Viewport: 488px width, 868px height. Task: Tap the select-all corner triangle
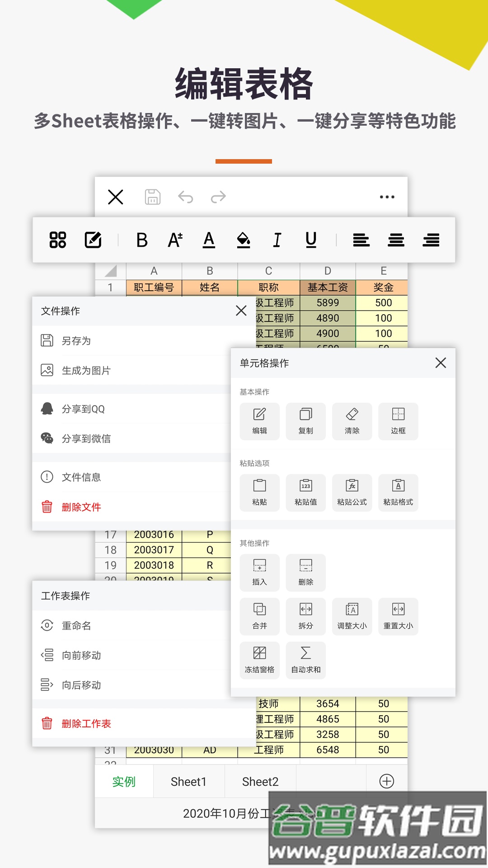(x=111, y=271)
